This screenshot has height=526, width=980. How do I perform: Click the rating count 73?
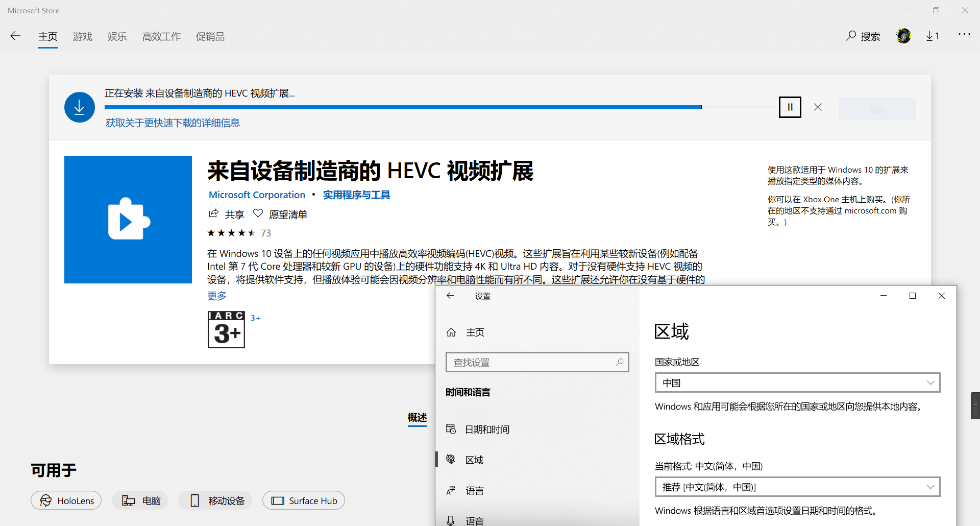(x=266, y=233)
